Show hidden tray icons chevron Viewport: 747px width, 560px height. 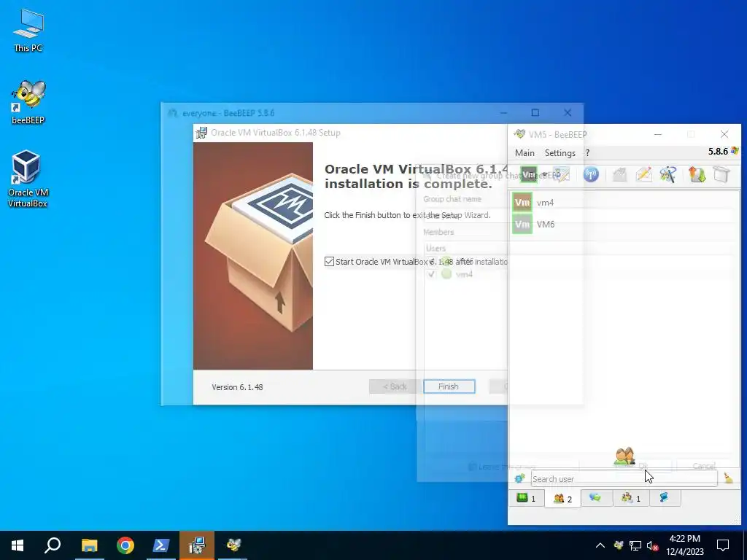click(600, 545)
